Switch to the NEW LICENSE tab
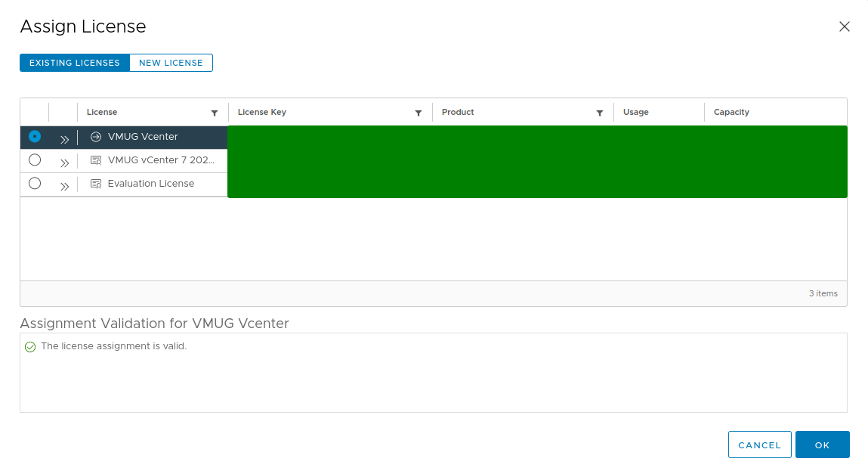The height and width of the screenshot is (474, 868). [170, 63]
